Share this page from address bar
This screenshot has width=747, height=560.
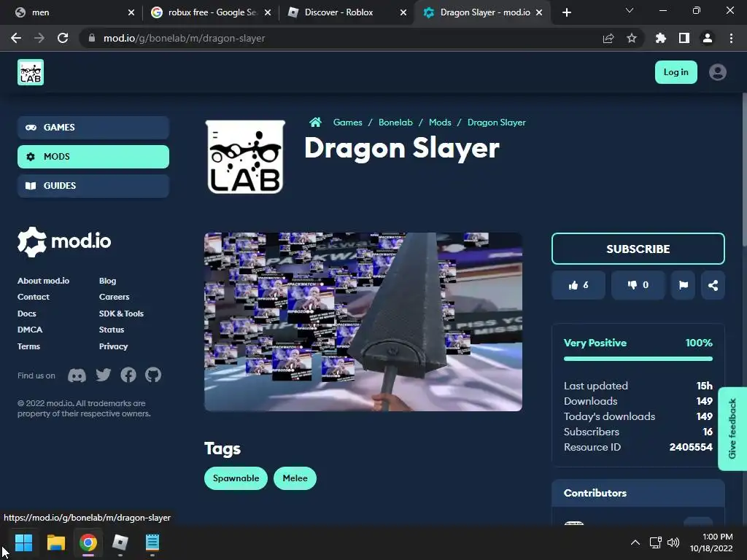click(x=608, y=38)
